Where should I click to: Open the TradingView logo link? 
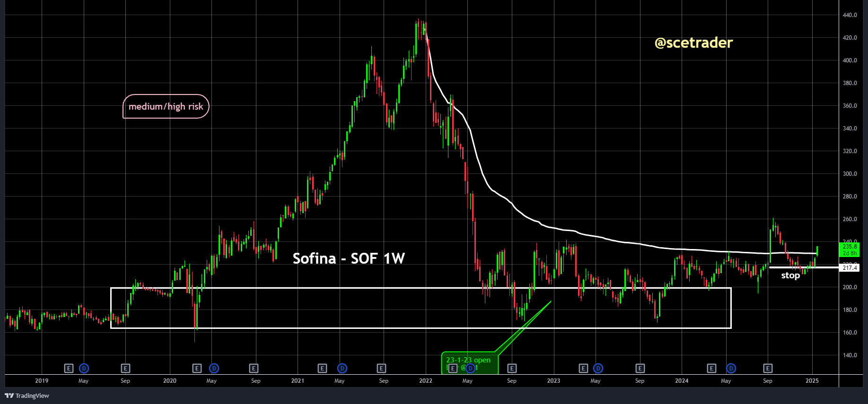27,395
